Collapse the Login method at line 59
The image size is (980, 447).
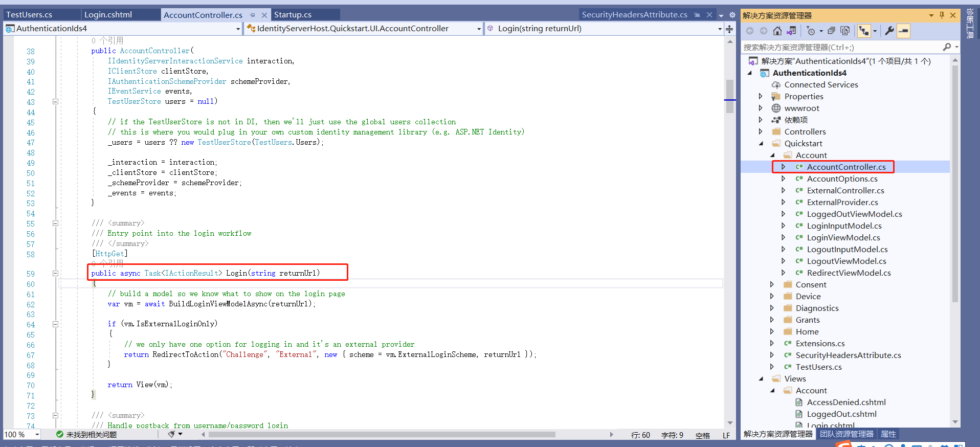pos(55,273)
